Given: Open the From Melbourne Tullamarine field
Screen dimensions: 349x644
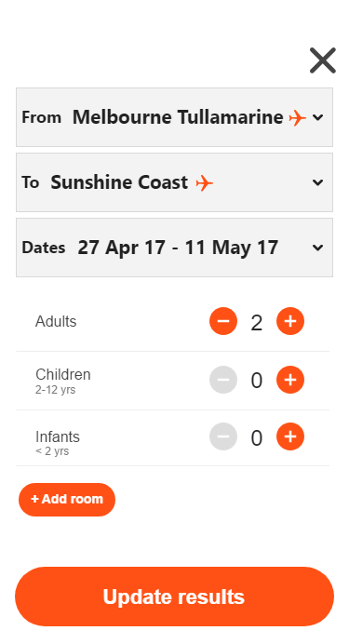Looking at the screenshot, I should (x=175, y=117).
